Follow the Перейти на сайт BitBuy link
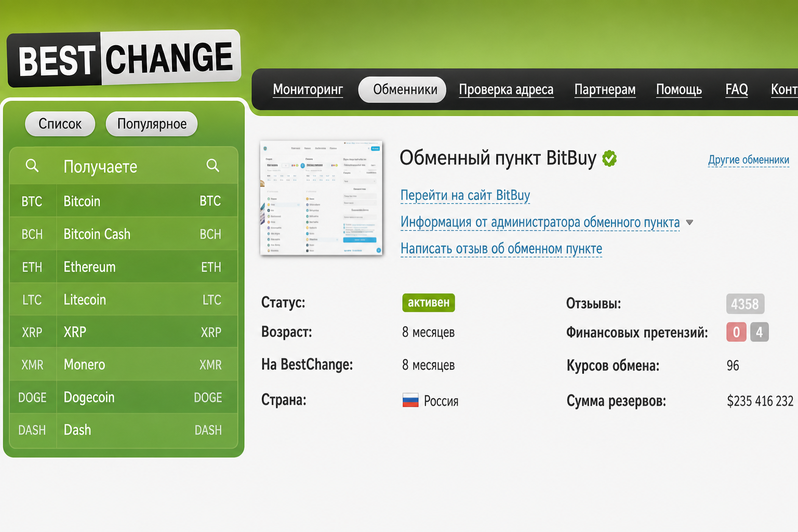 pos(465,195)
